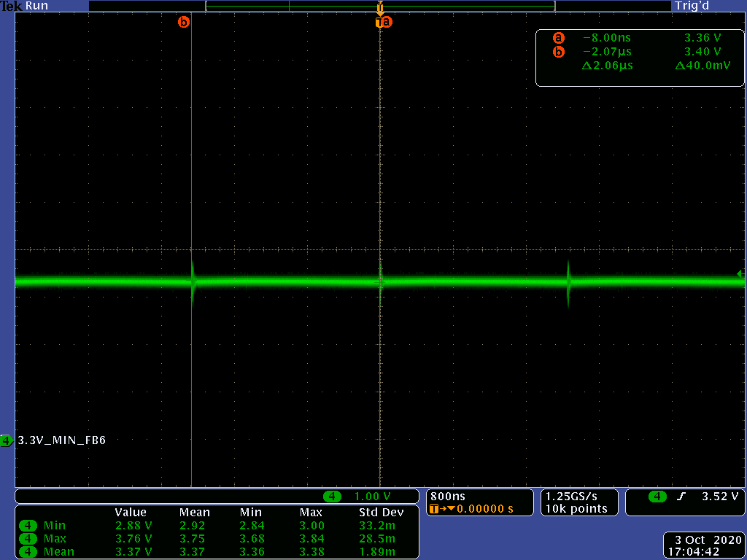Click the cursor b marker label
This screenshot has height=560, width=747.
[183, 22]
